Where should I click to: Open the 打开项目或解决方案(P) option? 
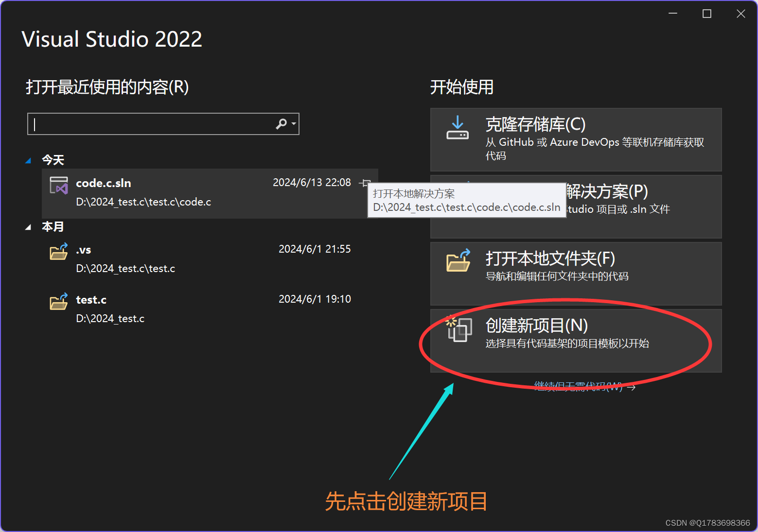click(576, 206)
